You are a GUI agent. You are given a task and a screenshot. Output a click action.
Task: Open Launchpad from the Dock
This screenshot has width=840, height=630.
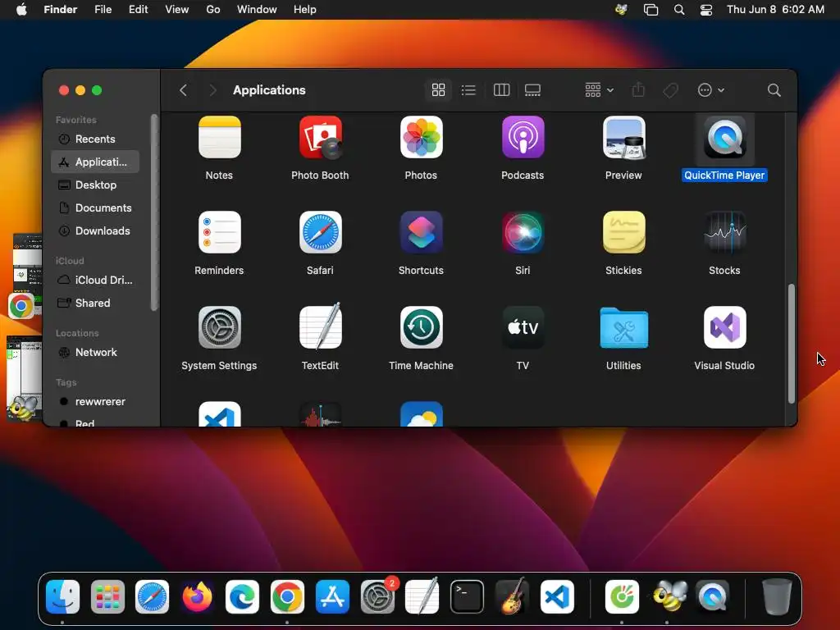coord(107,596)
